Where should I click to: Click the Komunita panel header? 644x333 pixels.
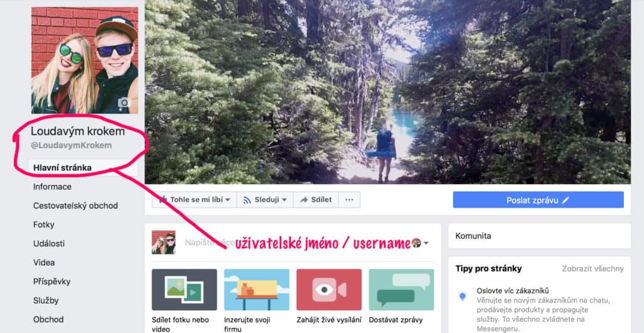pyautogui.click(x=539, y=236)
